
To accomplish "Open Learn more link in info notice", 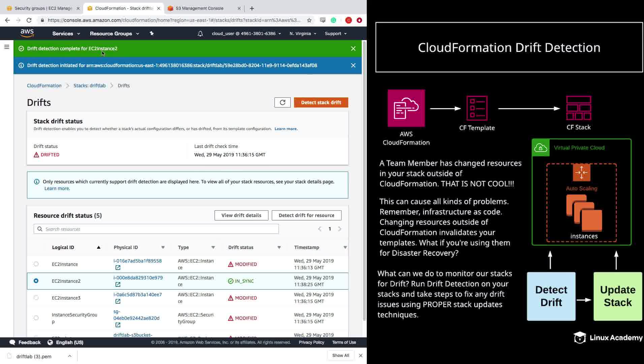I will (57, 188).
